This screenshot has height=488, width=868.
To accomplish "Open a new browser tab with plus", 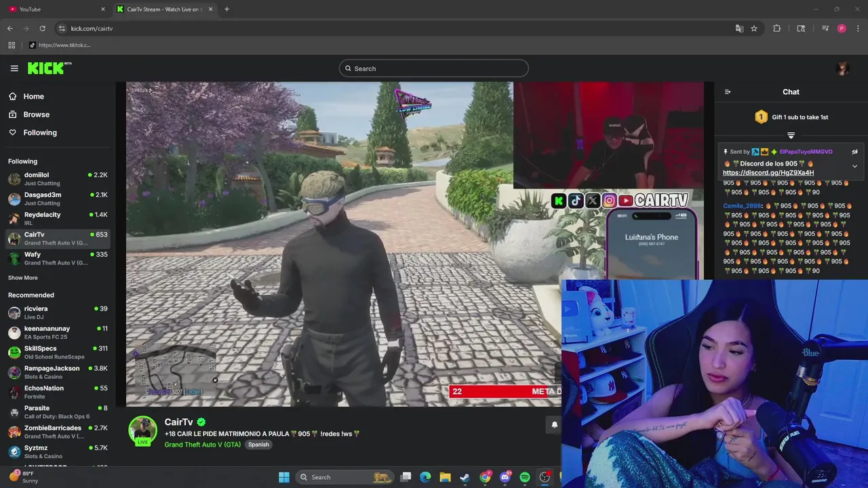I will pos(226,9).
